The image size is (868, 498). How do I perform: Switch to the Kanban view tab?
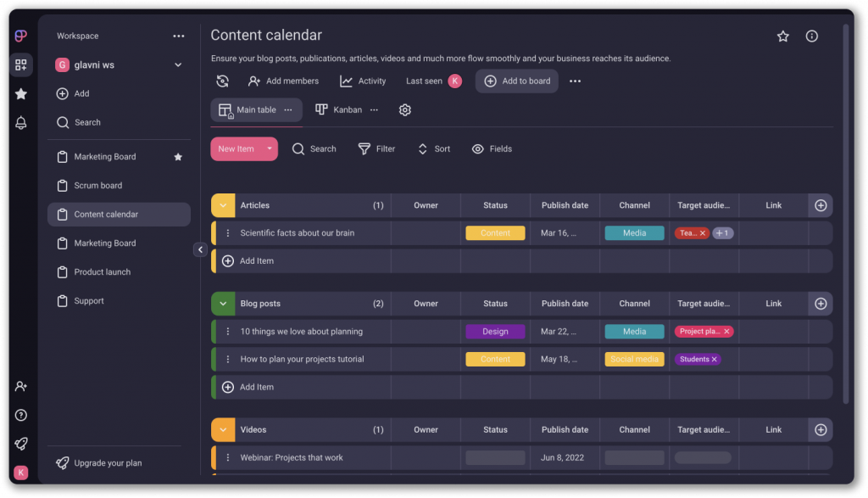339,110
